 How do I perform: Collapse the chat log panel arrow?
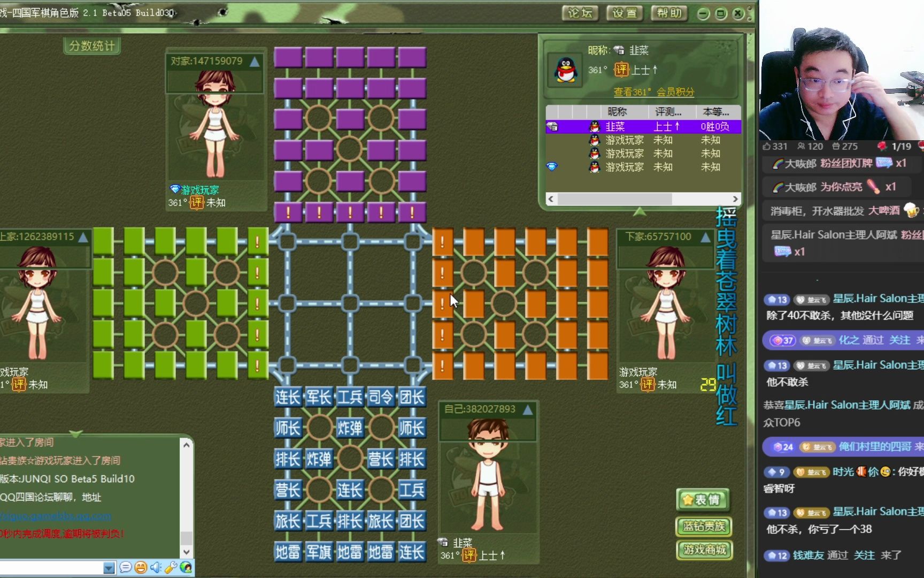pos(76,433)
